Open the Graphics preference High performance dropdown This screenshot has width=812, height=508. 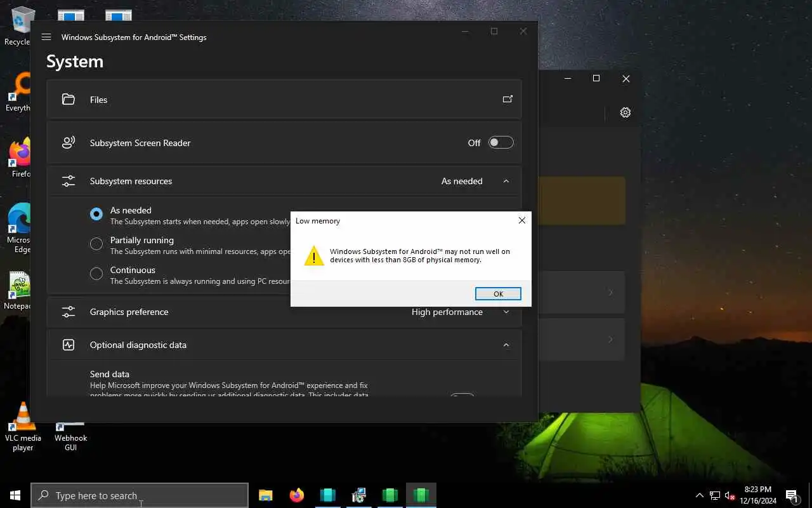tap(461, 312)
